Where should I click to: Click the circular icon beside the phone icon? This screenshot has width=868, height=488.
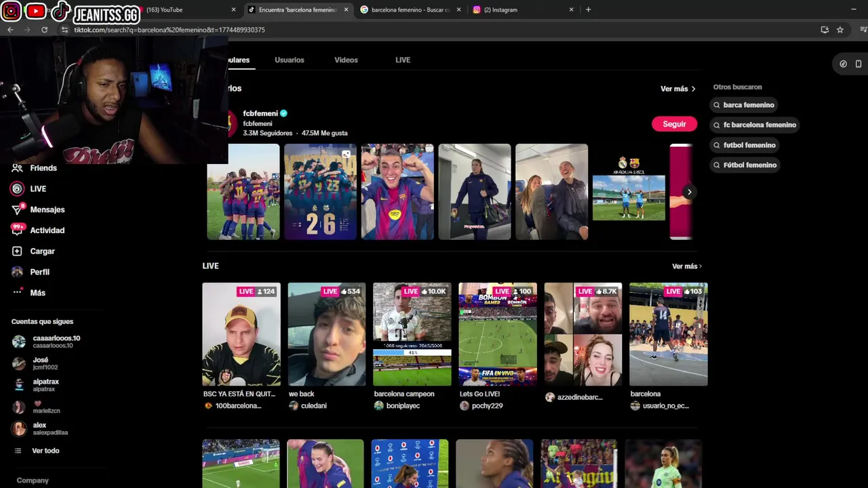click(843, 64)
